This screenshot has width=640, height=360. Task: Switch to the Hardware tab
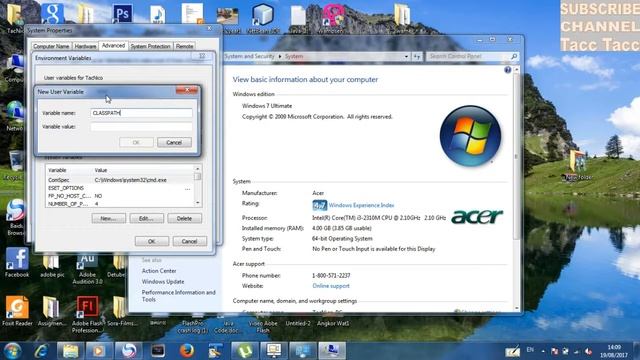coord(86,46)
